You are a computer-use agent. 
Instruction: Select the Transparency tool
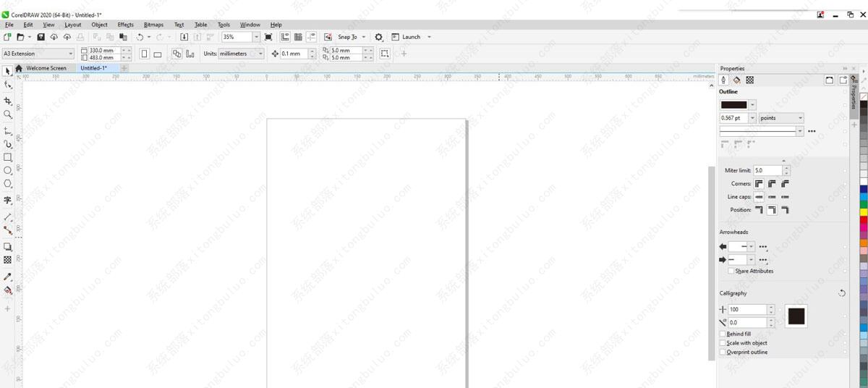[7, 260]
